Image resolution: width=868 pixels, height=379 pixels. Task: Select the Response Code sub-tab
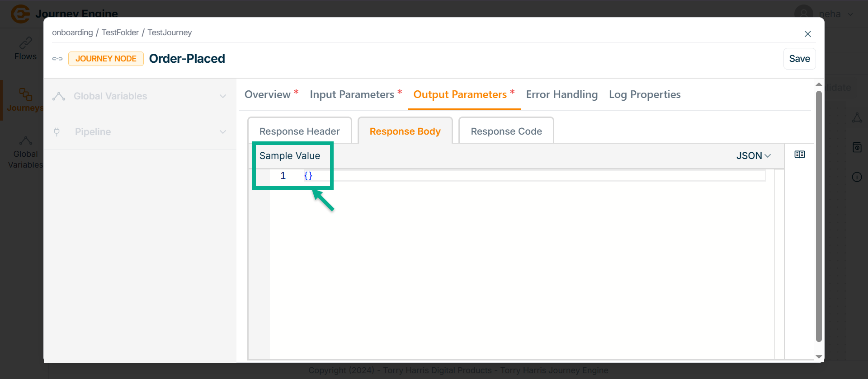click(506, 131)
